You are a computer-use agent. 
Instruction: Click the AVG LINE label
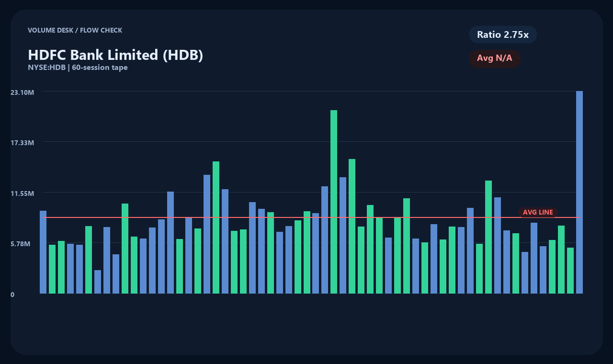tap(538, 212)
